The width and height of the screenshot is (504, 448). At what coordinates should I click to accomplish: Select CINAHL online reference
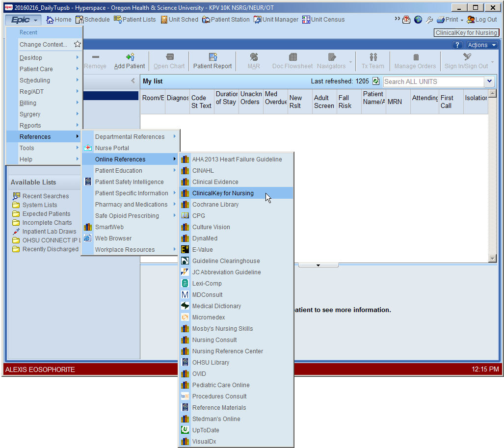point(236,171)
